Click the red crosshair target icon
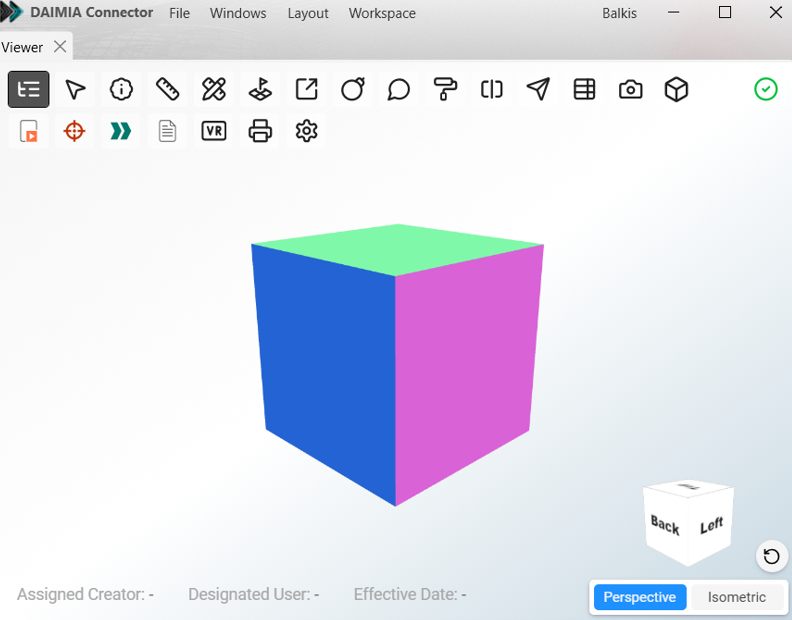Viewport: 792px width, 620px height. point(75,131)
